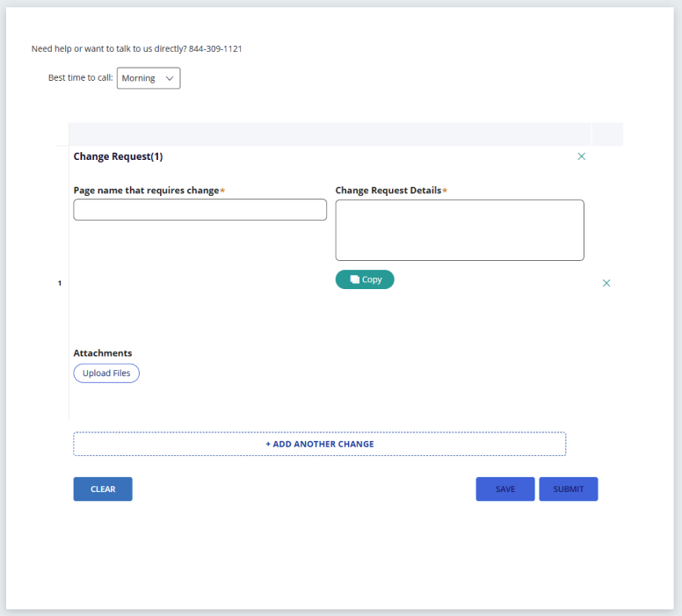The width and height of the screenshot is (682, 616).
Task: Click the teal Copy button
Action: [365, 279]
